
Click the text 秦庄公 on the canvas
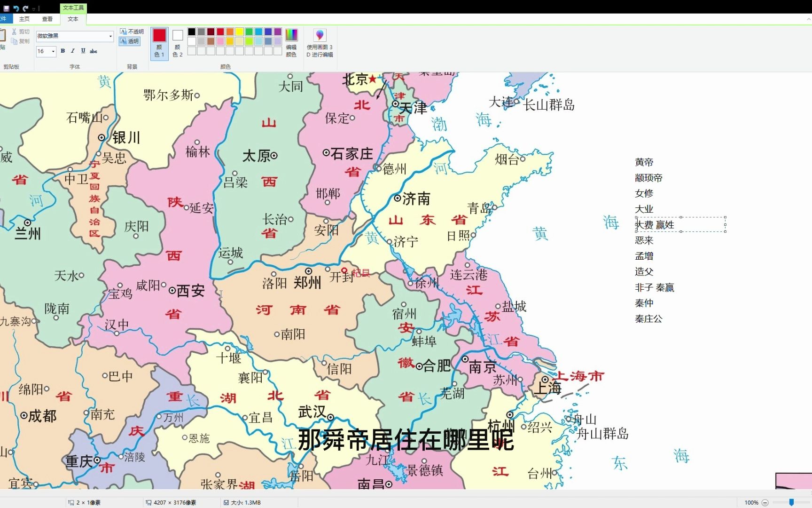(648, 318)
